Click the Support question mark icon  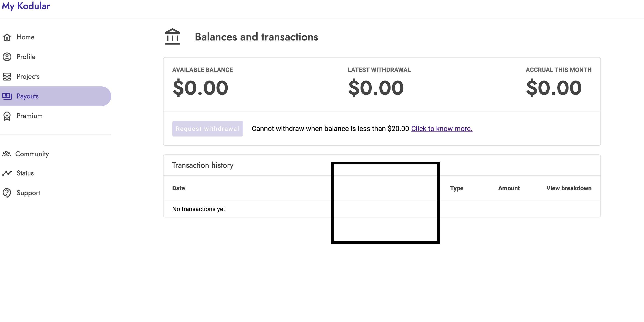pyautogui.click(x=7, y=193)
